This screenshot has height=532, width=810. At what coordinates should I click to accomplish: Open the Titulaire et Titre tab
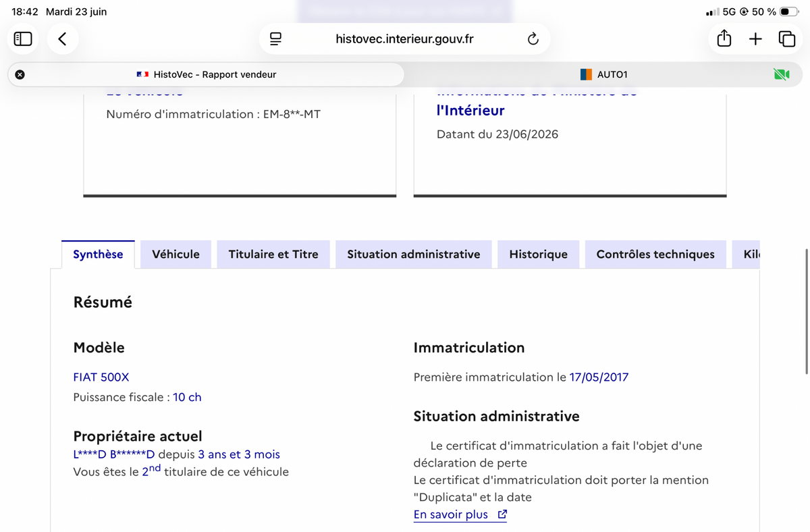coord(273,255)
